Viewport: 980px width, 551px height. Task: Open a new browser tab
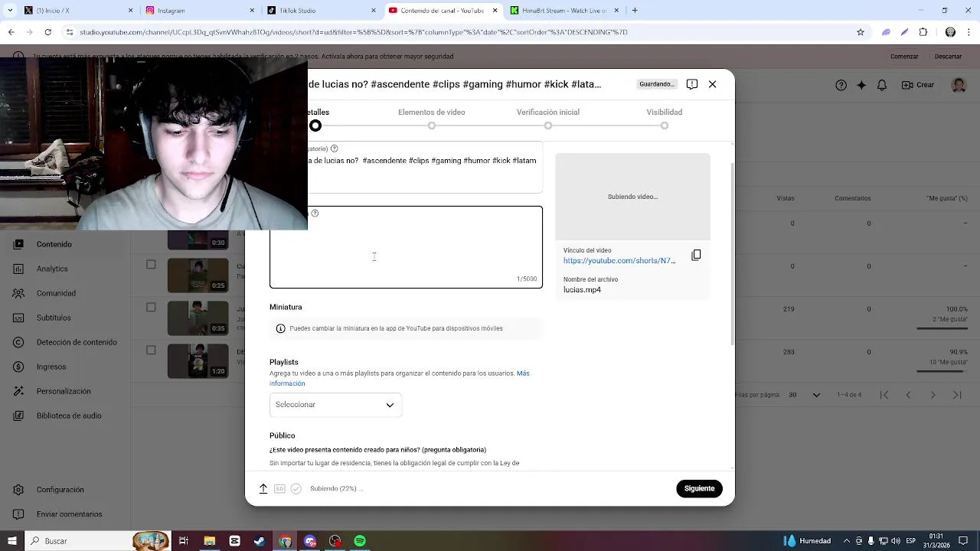click(635, 11)
